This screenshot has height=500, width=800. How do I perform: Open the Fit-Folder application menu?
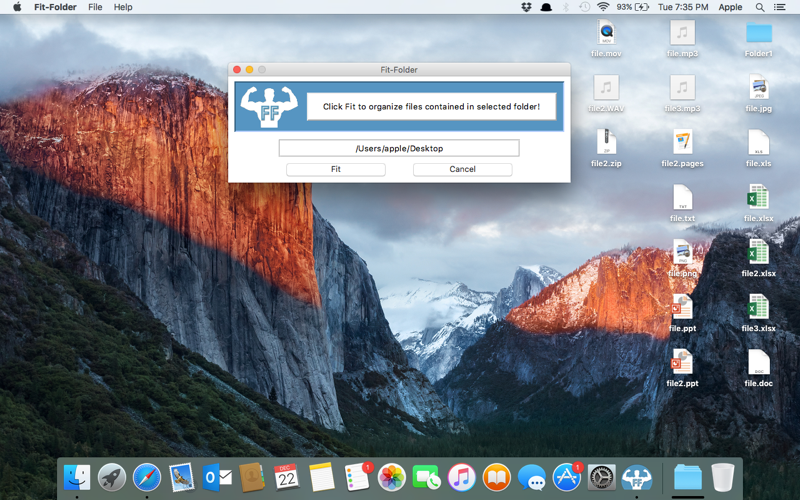(x=55, y=7)
